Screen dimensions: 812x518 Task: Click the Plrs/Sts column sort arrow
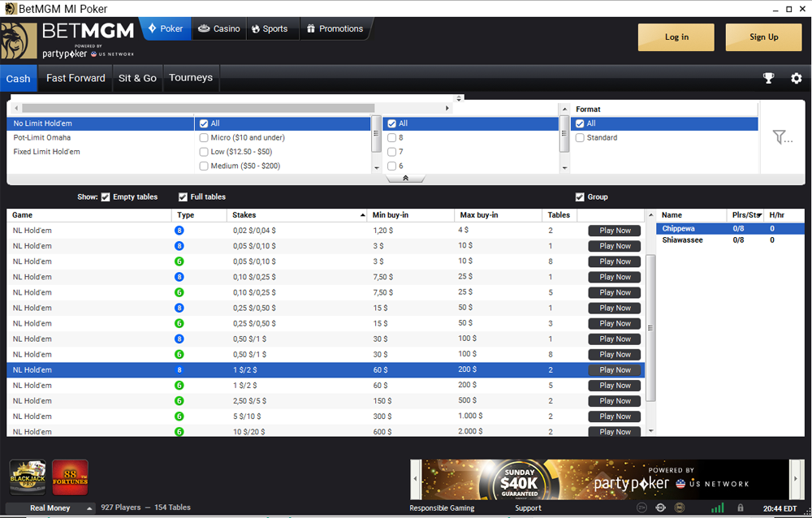[x=759, y=215]
